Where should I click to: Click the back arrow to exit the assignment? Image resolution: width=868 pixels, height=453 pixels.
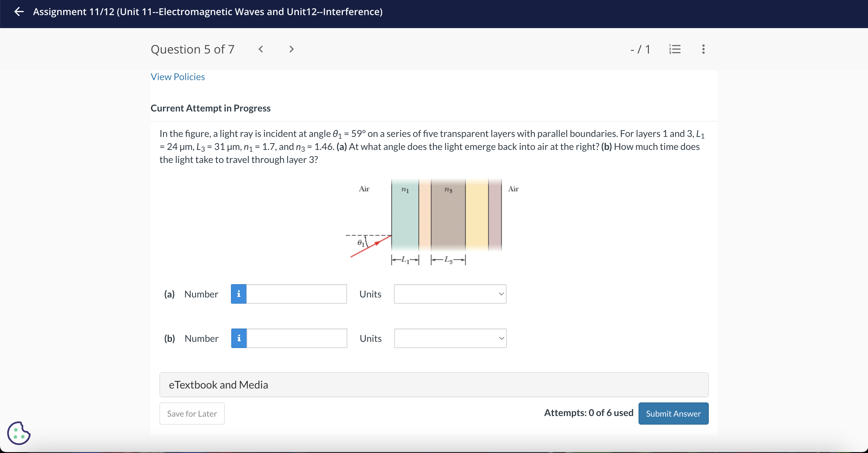click(x=19, y=12)
